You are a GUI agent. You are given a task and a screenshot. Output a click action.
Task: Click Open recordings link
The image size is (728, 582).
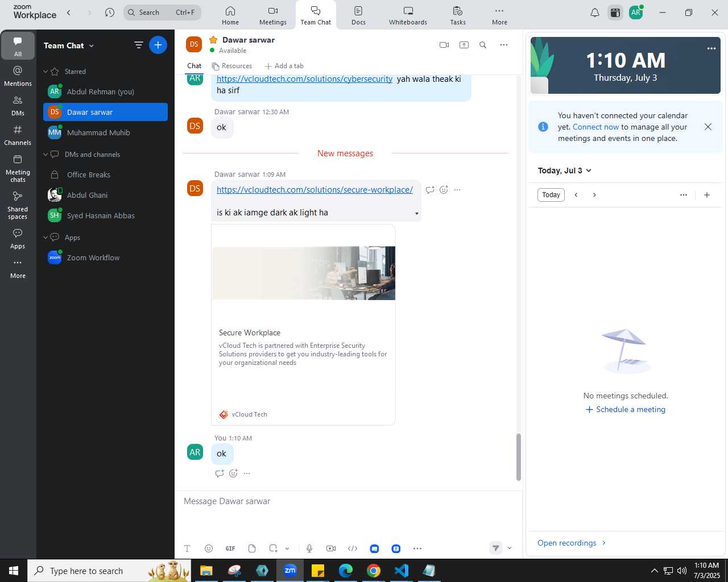point(572,543)
